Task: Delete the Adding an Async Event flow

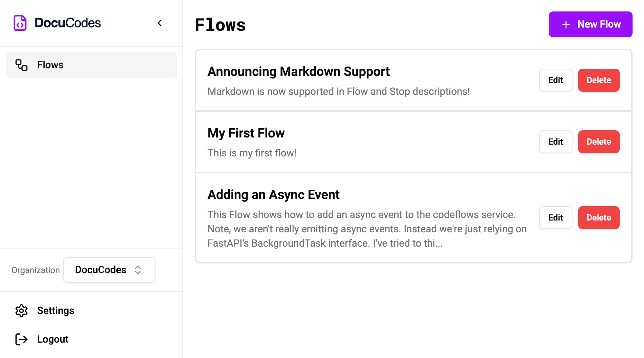Action: click(599, 218)
